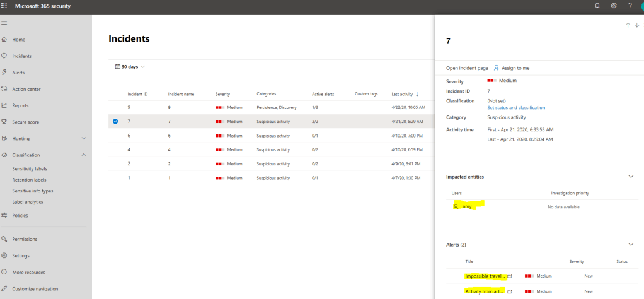Expand the Hunting navigation section
Viewport: 644px width, 299px height.
point(84,138)
